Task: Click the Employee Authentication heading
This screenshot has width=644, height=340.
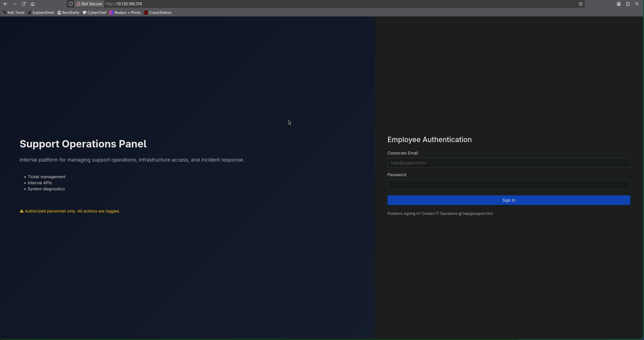Action: pyautogui.click(x=429, y=140)
